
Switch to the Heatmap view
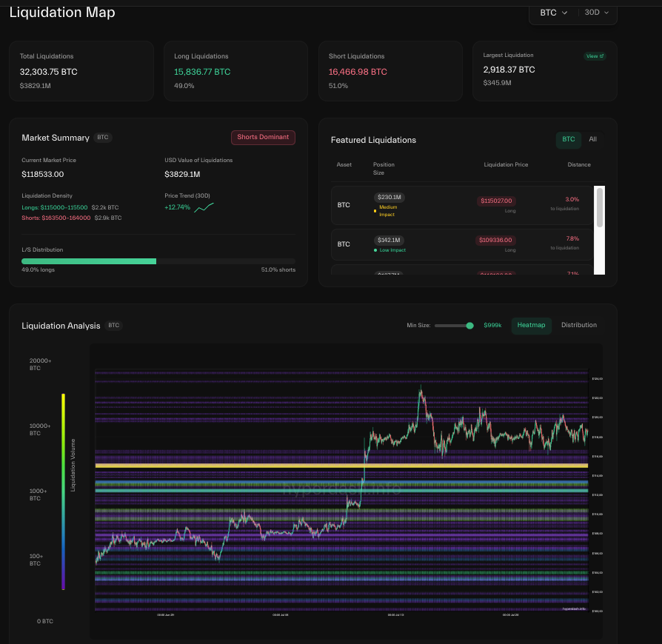(x=531, y=326)
